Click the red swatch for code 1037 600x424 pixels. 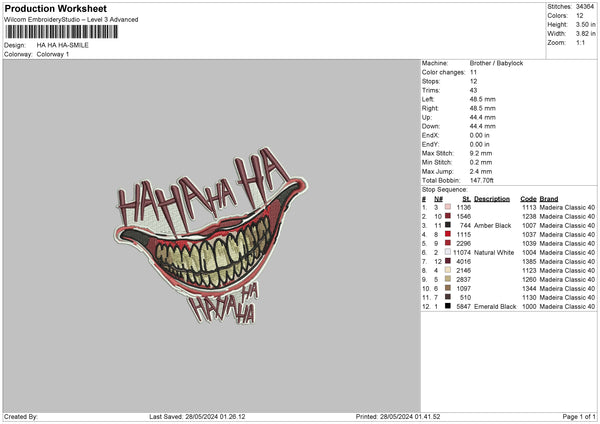point(448,234)
